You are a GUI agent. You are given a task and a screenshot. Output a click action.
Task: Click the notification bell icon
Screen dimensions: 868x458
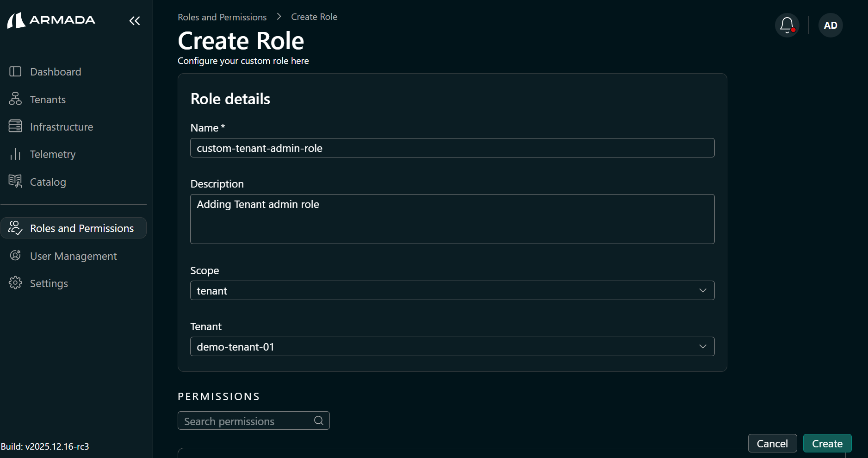click(x=787, y=25)
